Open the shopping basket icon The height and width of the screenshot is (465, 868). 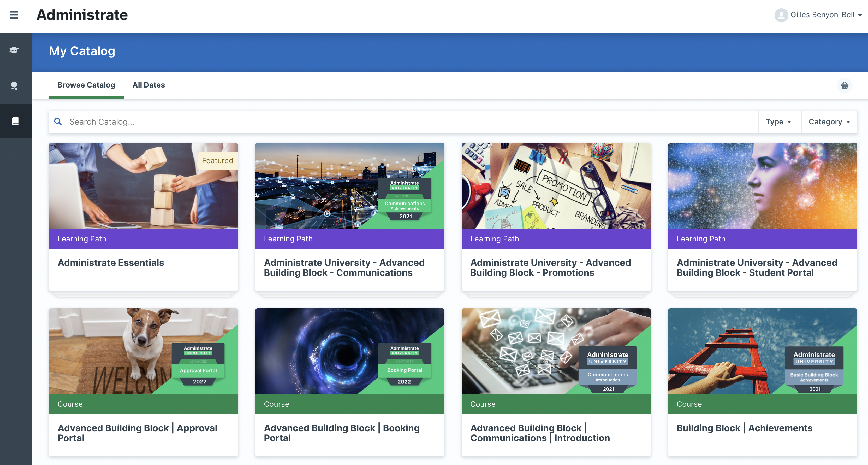click(x=845, y=85)
